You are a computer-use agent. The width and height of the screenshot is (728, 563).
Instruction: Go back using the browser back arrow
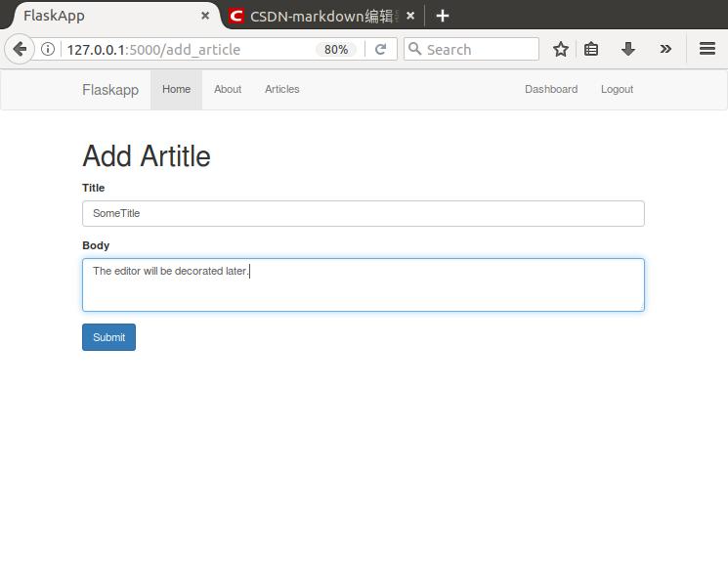pos(20,49)
